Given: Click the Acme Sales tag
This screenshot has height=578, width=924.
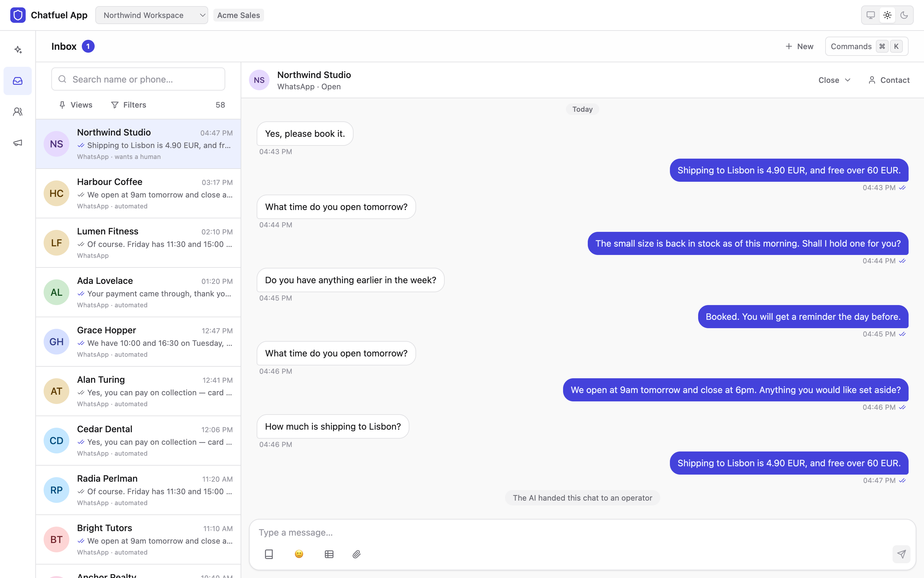Looking at the screenshot, I should [239, 15].
